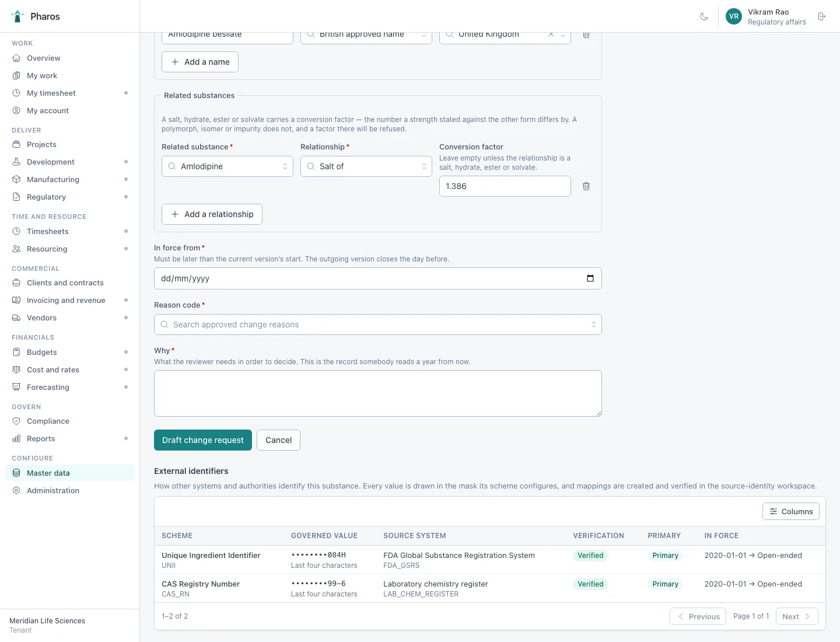Open Invoicing and revenue
The height and width of the screenshot is (642, 840).
70,300
